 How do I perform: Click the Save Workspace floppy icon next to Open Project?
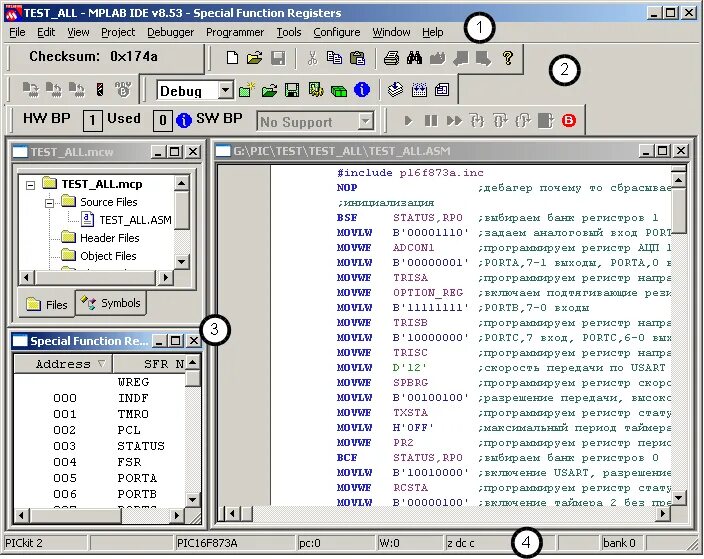[x=292, y=90]
